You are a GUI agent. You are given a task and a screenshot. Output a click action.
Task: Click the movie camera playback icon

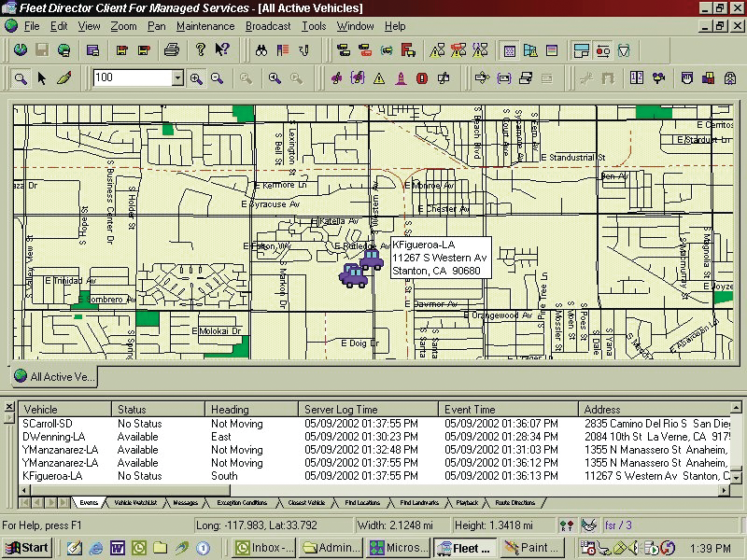click(658, 78)
